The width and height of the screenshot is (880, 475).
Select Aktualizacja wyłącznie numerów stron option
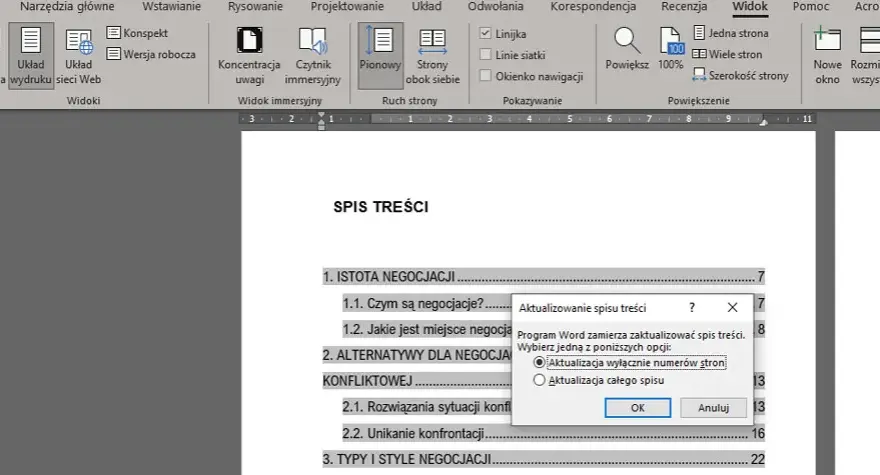[x=630, y=363]
